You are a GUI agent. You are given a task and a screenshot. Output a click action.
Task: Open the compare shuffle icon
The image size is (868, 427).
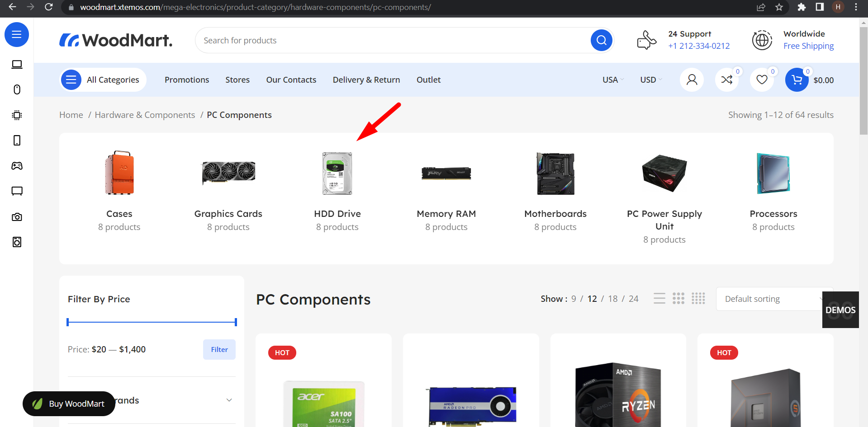click(727, 80)
